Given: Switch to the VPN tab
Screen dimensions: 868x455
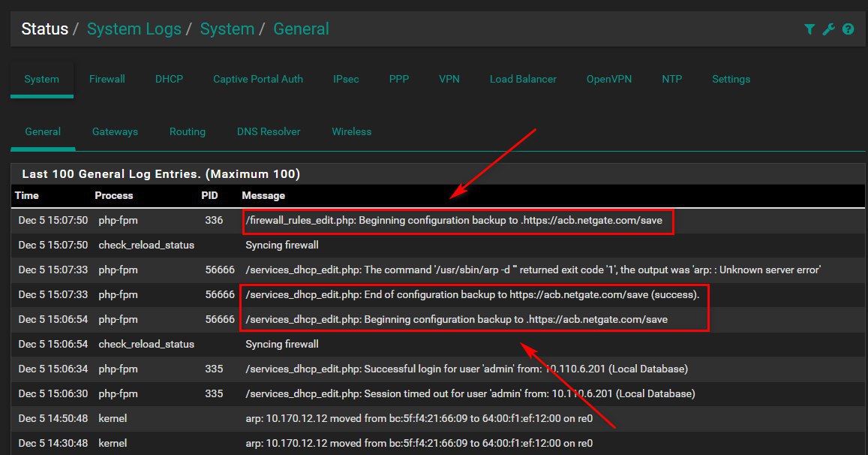Looking at the screenshot, I should coord(449,80).
